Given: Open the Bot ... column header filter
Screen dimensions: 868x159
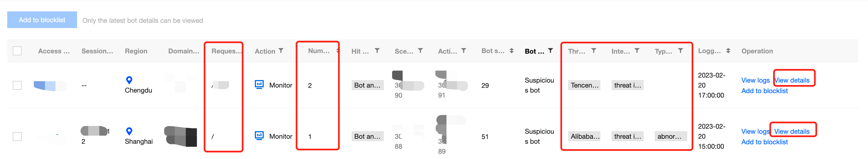Looking at the screenshot, I should pyautogui.click(x=550, y=51).
